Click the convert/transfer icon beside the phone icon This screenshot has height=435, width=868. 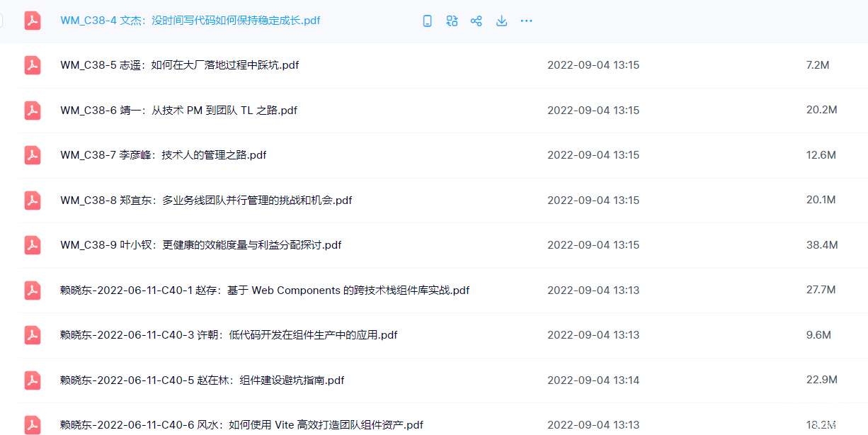(452, 21)
